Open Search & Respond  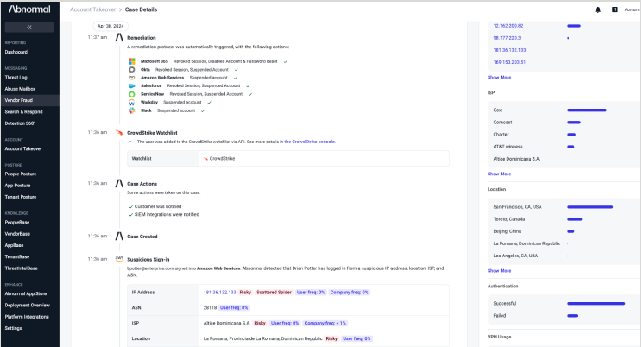point(24,111)
